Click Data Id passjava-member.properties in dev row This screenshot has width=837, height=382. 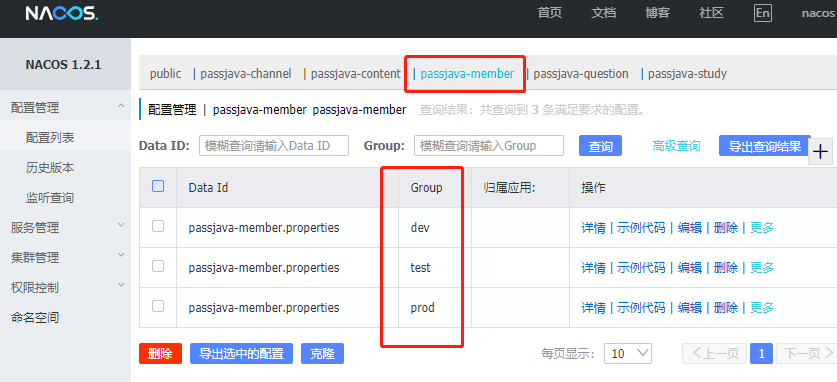[264, 228]
